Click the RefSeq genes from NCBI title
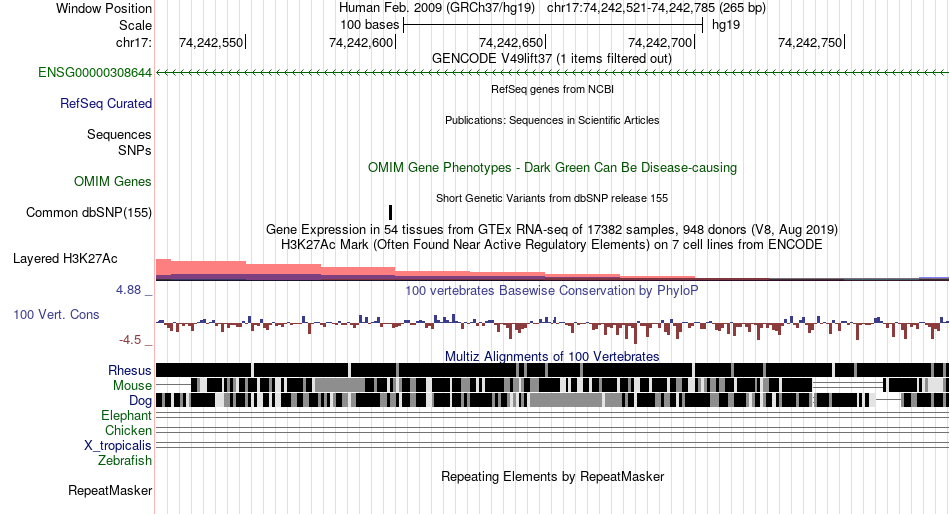 (x=552, y=89)
